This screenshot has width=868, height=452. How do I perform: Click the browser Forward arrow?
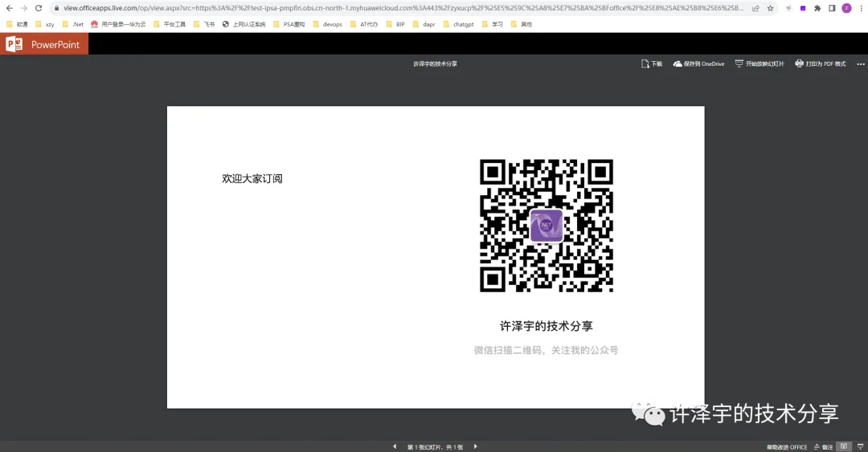[x=24, y=8]
